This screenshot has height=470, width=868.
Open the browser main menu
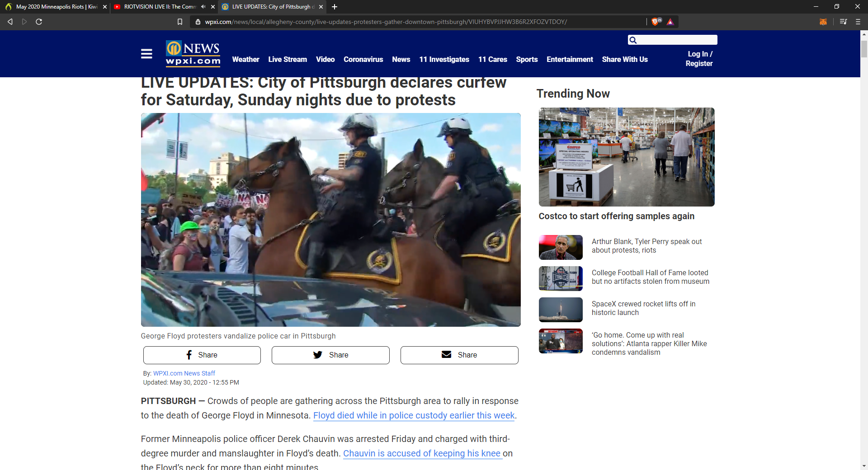858,22
